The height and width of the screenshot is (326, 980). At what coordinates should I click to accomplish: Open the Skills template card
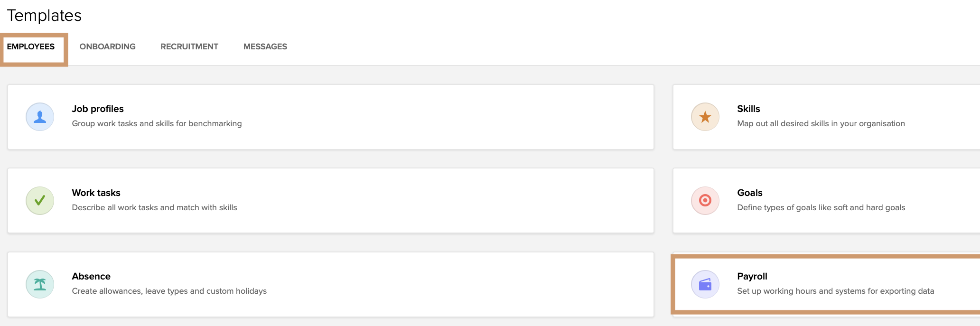tap(826, 116)
